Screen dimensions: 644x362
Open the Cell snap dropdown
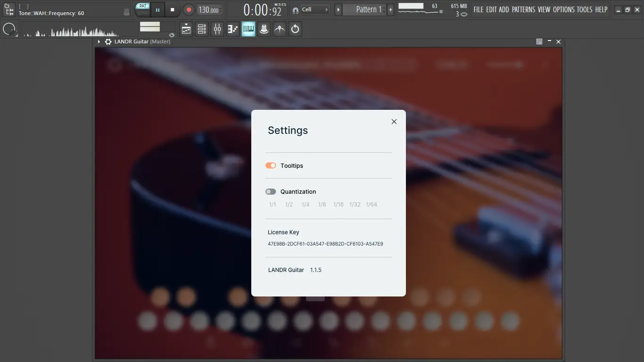point(315,9)
